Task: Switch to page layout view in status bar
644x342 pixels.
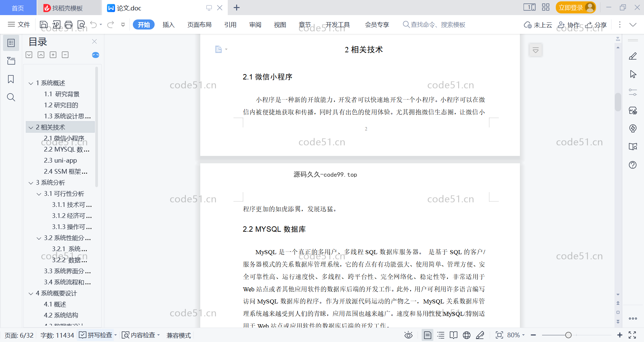Action: (x=428, y=335)
